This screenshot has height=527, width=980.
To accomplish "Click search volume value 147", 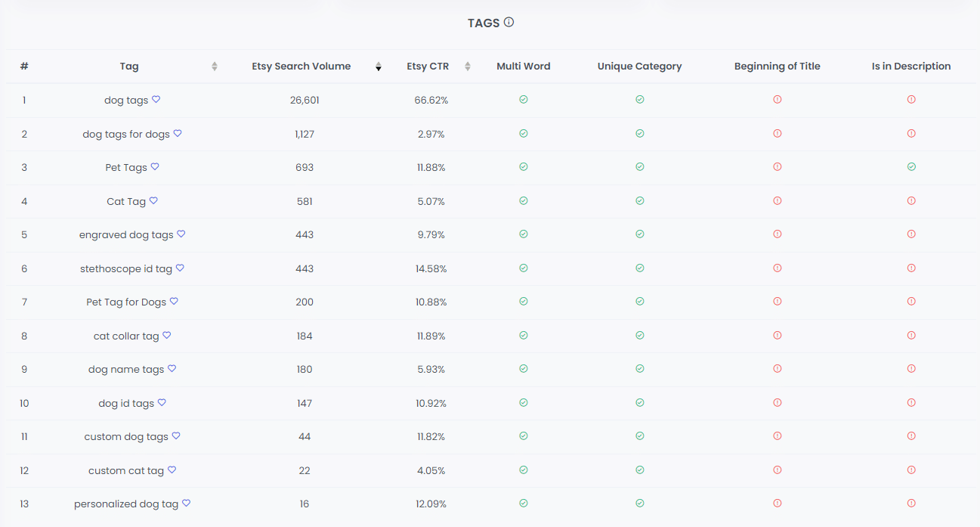I will click(x=305, y=403).
